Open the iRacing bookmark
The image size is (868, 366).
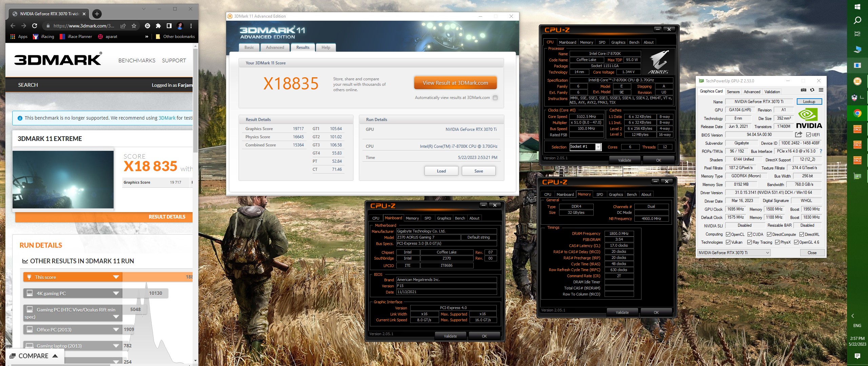pyautogui.click(x=43, y=37)
